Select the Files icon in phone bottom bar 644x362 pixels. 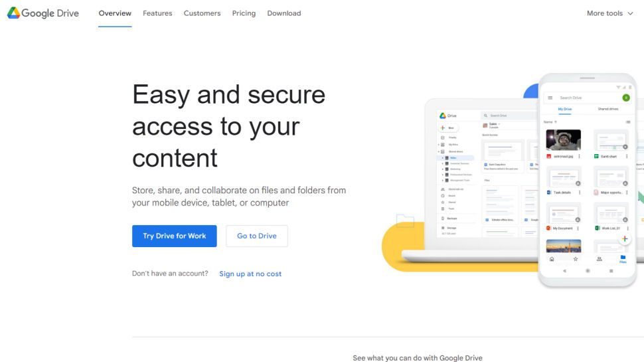pyautogui.click(x=623, y=259)
